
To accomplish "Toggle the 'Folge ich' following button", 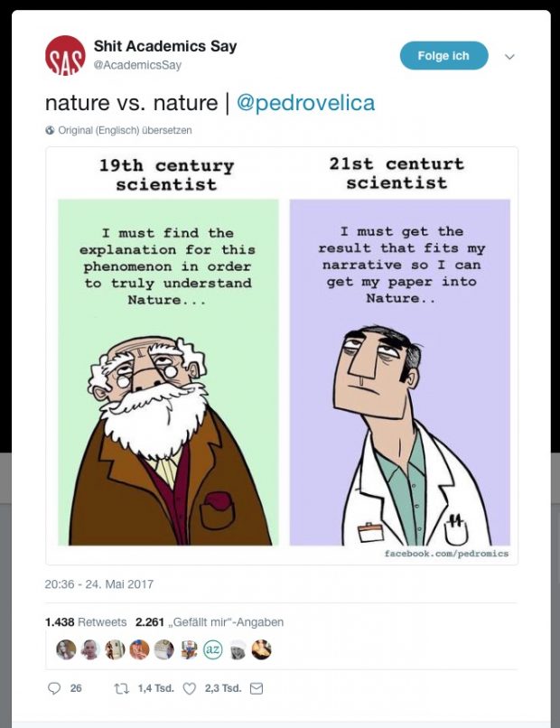I will point(443,56).
